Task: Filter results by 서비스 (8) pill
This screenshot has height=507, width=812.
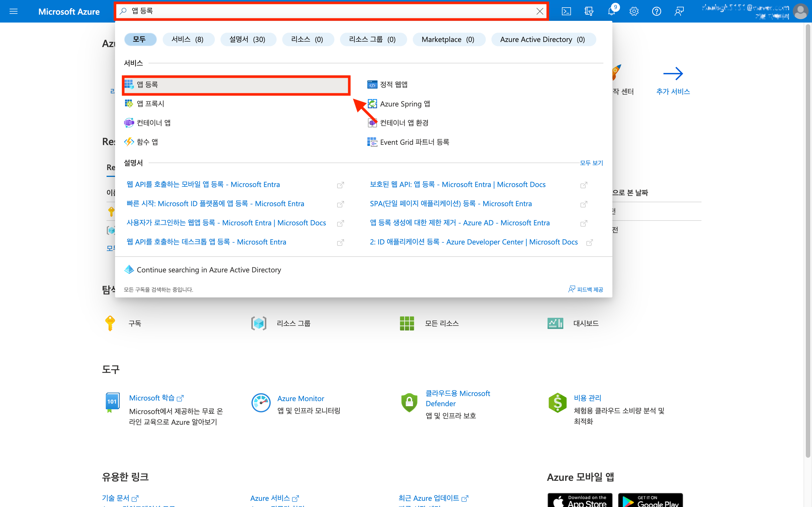Action: [x=188, y=39]
